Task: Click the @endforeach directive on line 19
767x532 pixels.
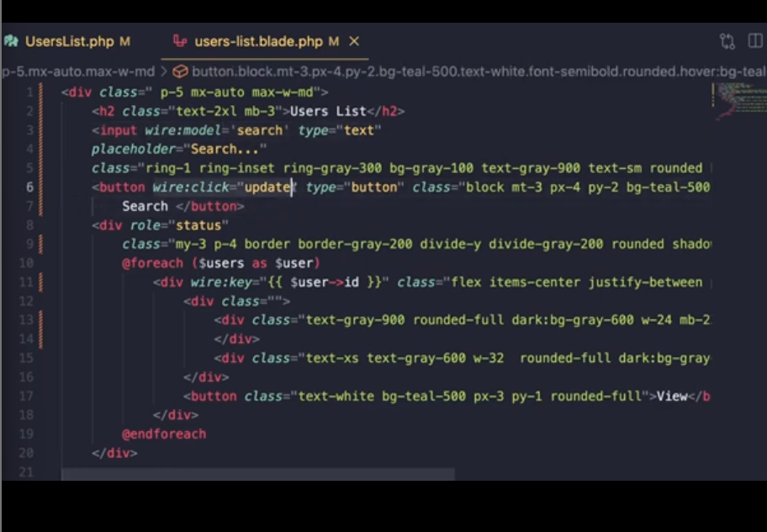Action: 164,435
